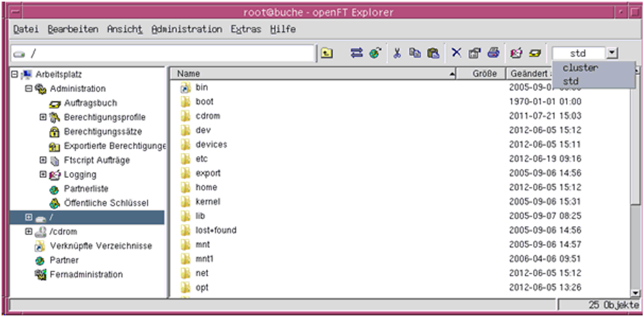Expand the /cdrom tree node
Screen dimensions: 644x317
point(29,232)
